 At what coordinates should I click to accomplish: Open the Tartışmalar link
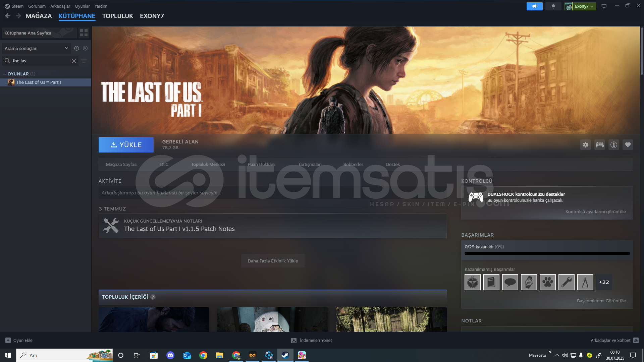coord(309,165)
